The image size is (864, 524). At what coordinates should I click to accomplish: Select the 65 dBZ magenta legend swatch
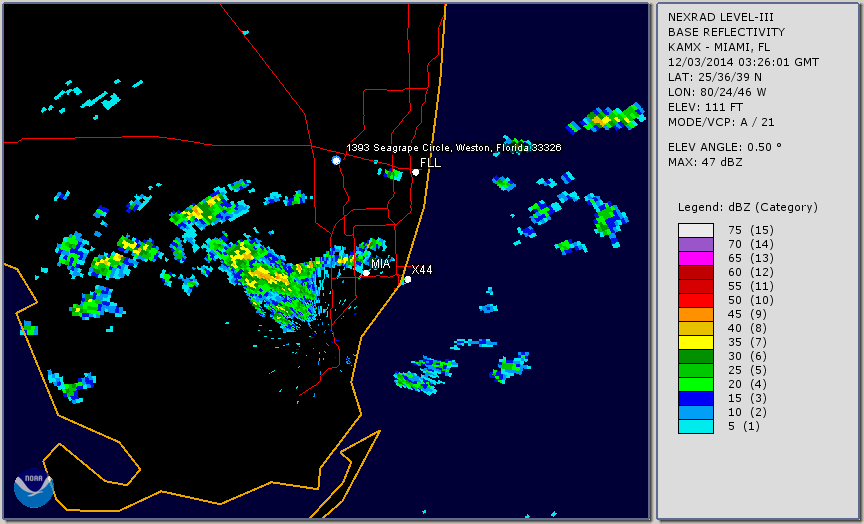tap(696, 258)
